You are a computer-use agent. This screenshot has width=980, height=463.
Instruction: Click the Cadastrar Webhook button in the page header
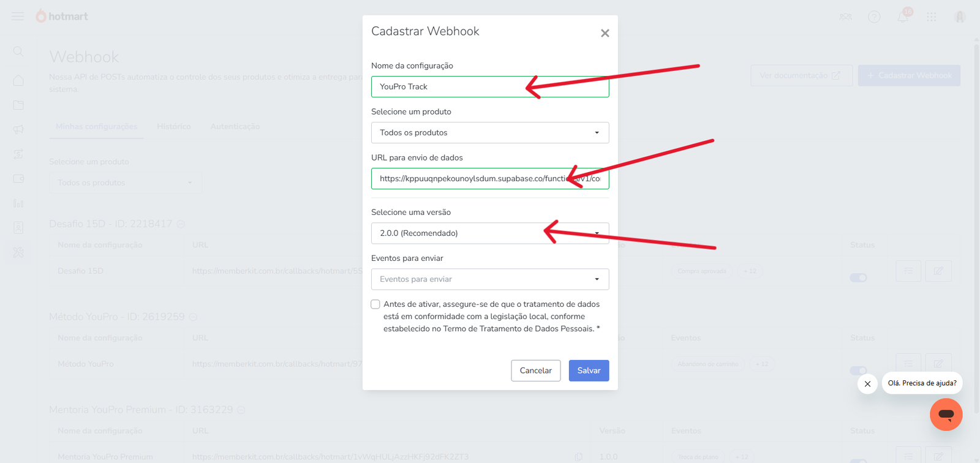[x=909, y=75]
